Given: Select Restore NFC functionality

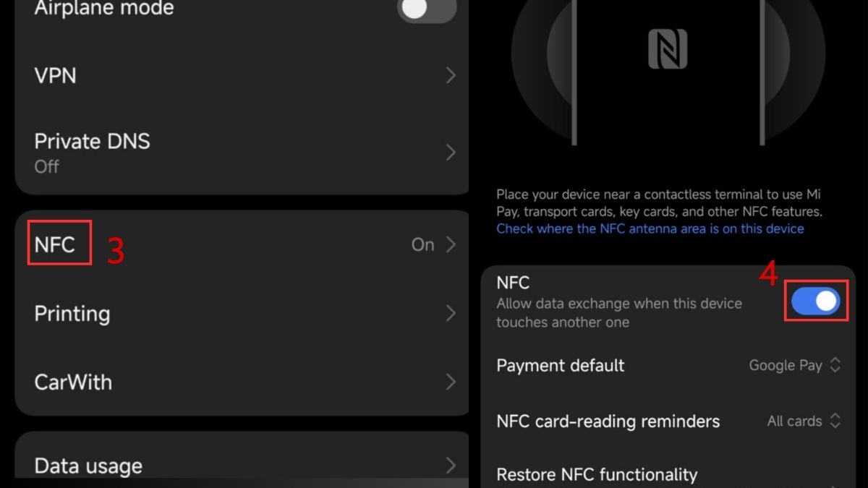Looking at the screenshot, I should (x=597, y=474).
